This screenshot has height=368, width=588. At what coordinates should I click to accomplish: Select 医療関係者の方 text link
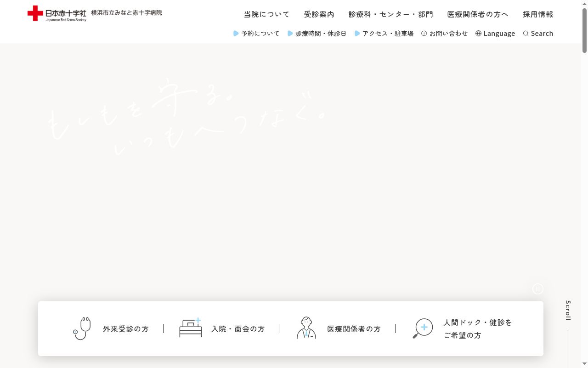354,329
